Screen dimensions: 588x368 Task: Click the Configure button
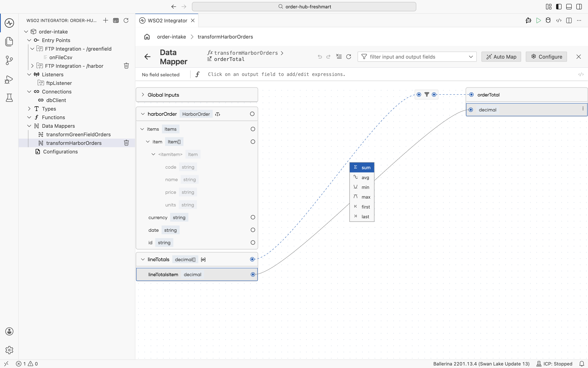(546, 57)
